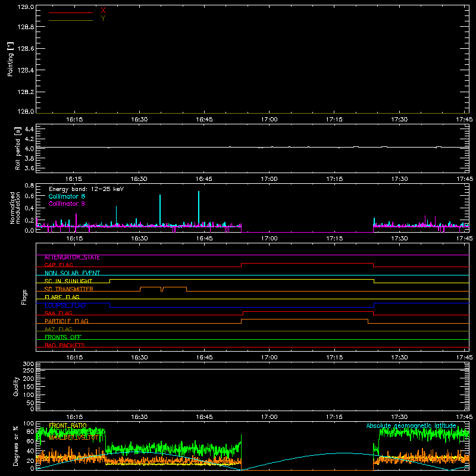
Task: Click the 129.0 tick on Pointing axis
Action: (26, 7)
